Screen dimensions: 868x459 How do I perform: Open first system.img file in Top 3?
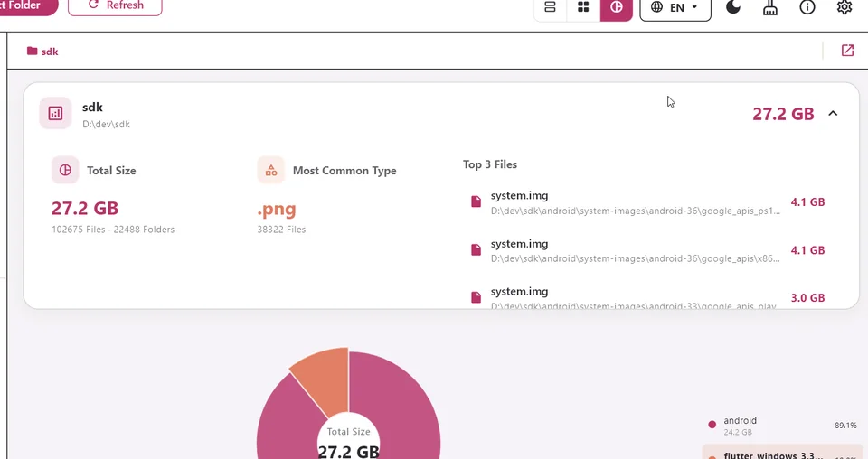(x=647, y=202)
